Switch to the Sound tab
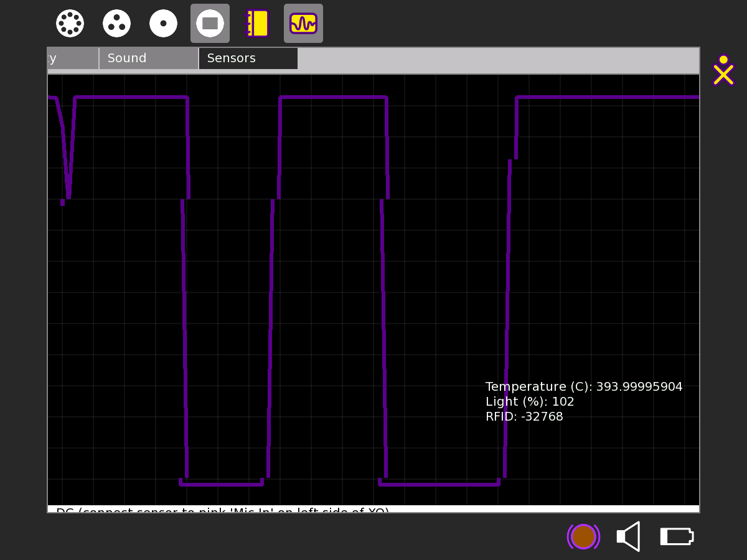 coord(148,58)
